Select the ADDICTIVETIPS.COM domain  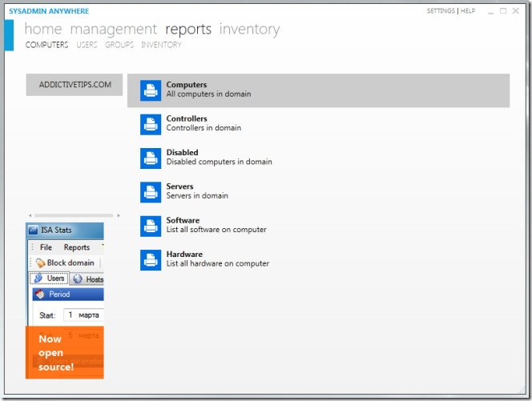(75, 85)
